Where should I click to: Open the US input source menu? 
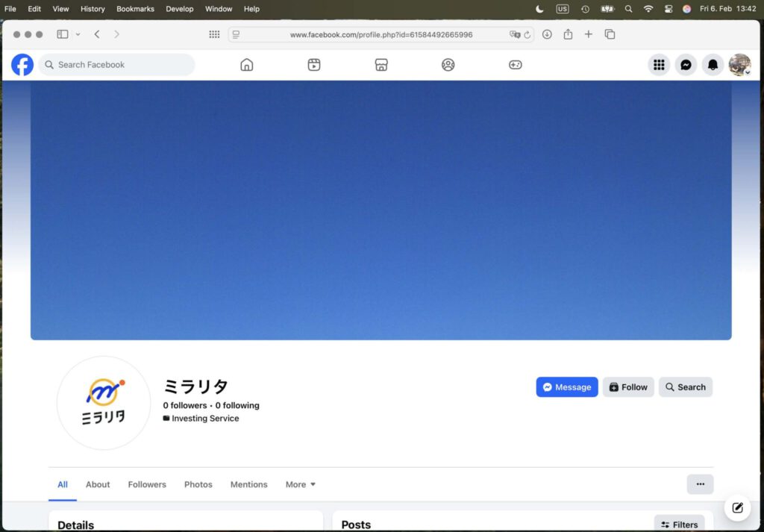point(563,9)
